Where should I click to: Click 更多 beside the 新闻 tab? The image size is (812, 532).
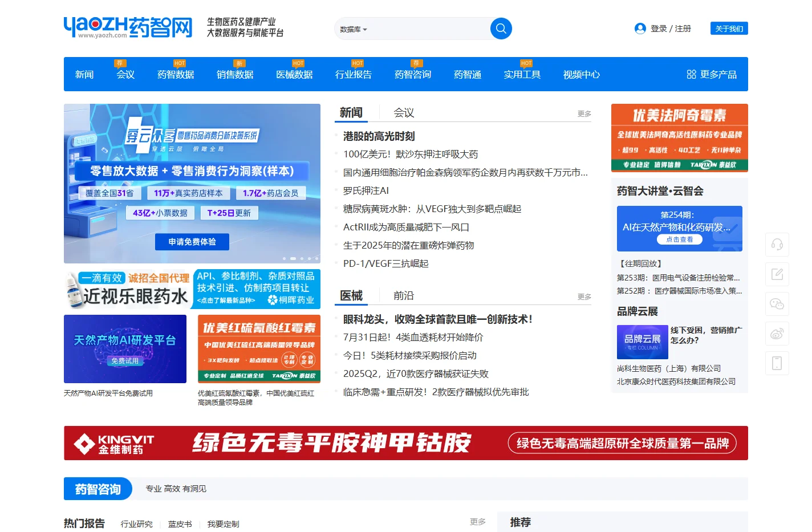pyautogui.click(x=584, y=114)
